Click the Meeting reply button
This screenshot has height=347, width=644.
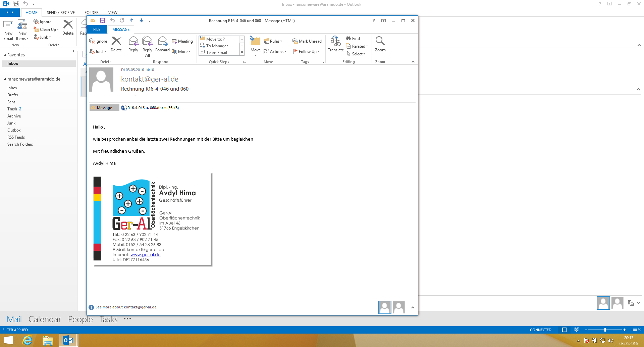point(182,41)
